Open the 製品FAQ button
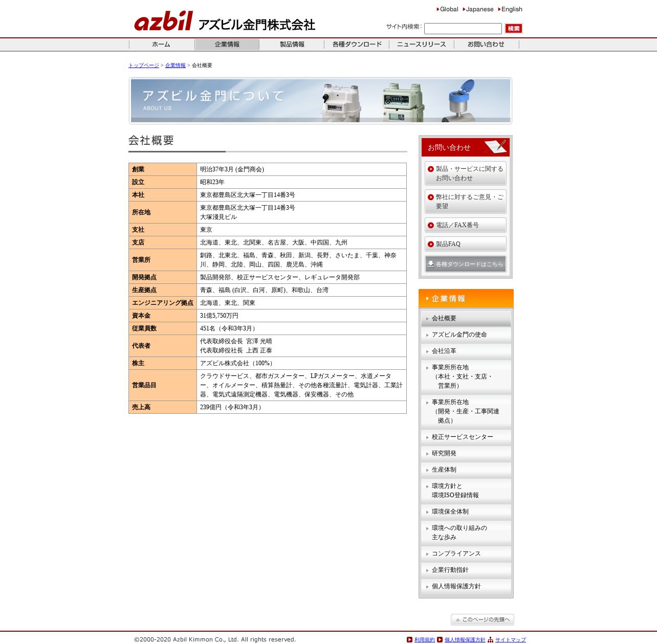Image resolution: width=657 pixels, height=644 pixels. click(466, 244)
